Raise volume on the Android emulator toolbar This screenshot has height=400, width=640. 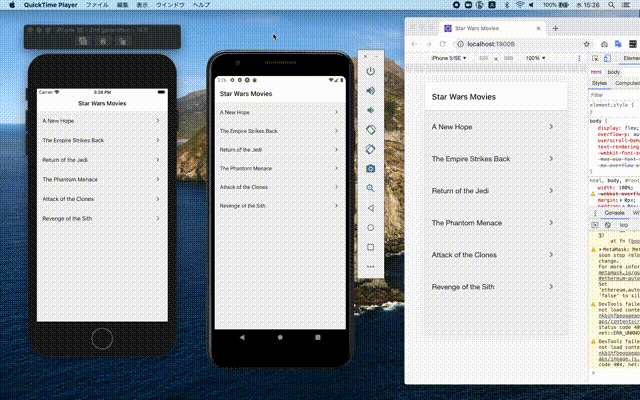pyautogui.click(x=370, y=91)
